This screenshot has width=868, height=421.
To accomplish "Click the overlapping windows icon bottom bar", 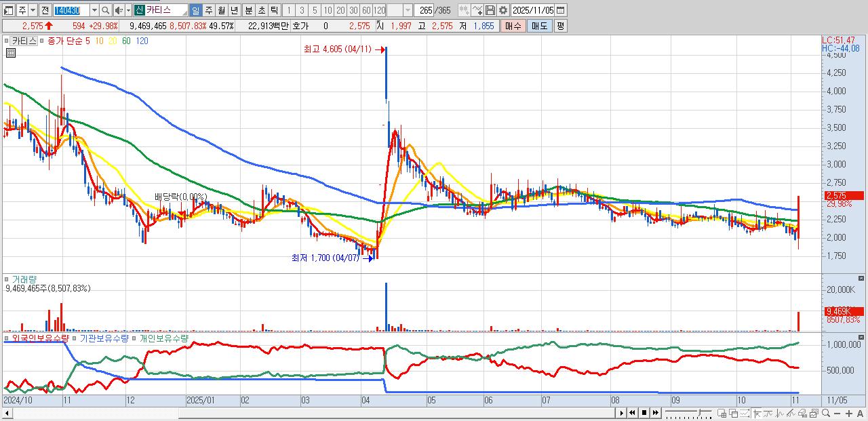I will pyautogui.click(x=734, y=413).
